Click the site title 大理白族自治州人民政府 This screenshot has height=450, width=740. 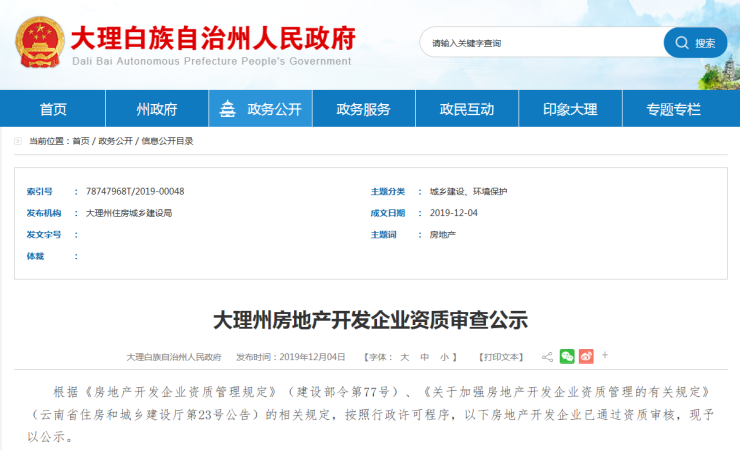[213, 38]
